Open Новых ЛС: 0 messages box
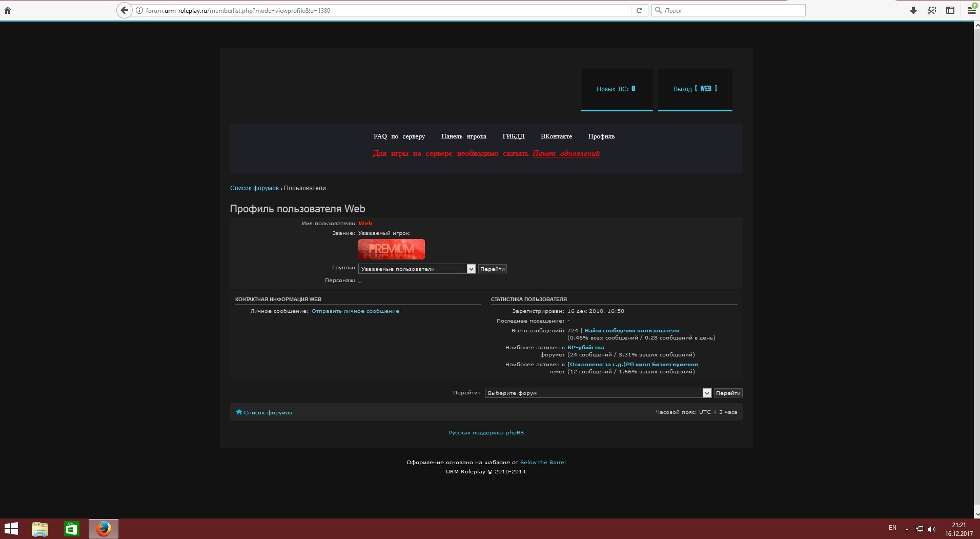The width and height of the screenshot is (980, 539). coord(617,89)
